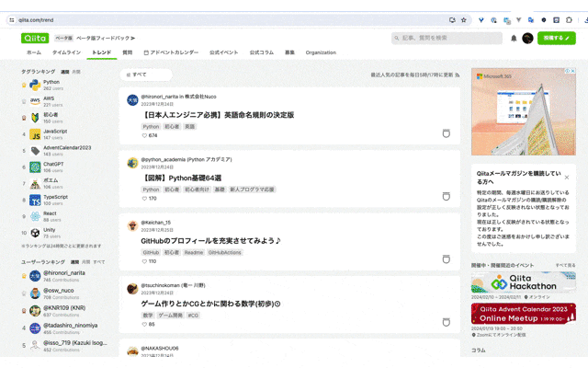Close the Microsoft 365 ad
Viewport: 588px width, 368px height.
[x=572, y=71]
